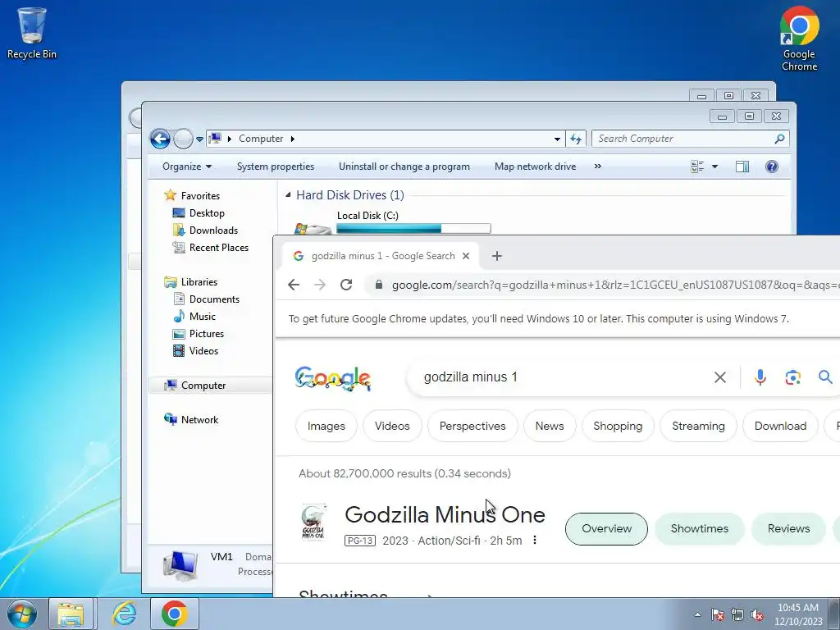This screenshot has height=630, width=840.
Task: Click the Local Disk (C:) usage bar
Action: 413,229
